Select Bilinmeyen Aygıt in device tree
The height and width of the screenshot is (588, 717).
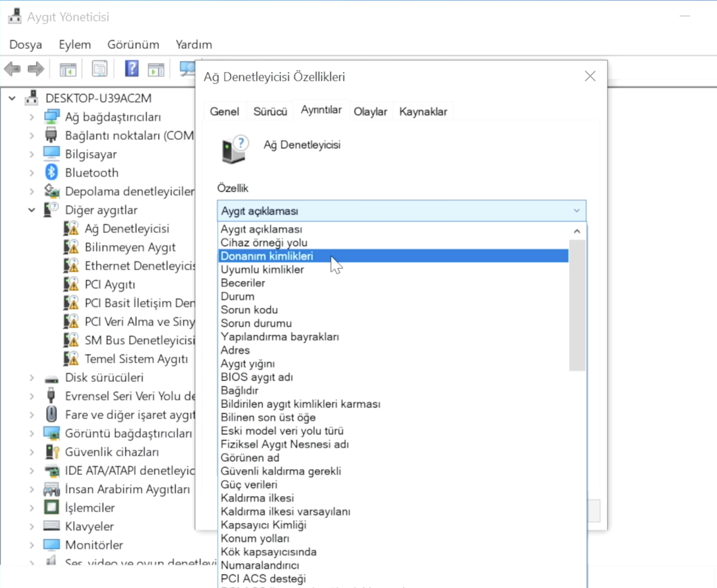click(x=130, y=247)
